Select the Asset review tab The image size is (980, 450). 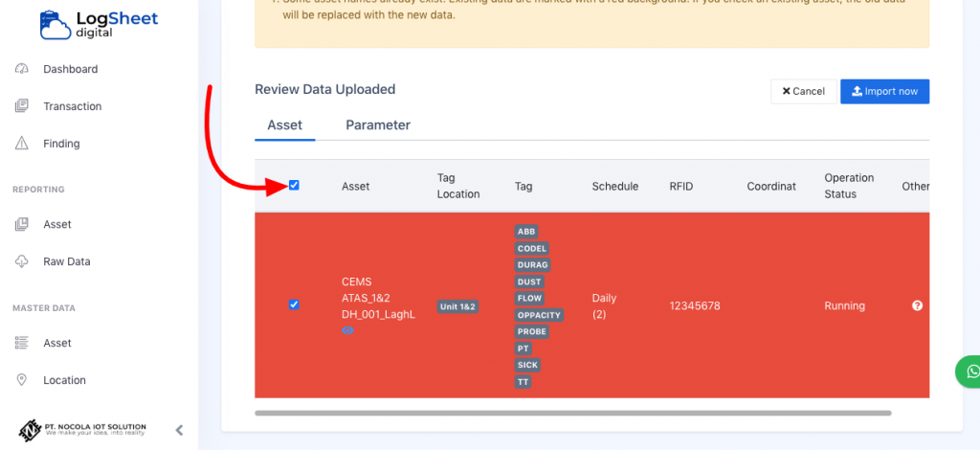pos(285,125)
